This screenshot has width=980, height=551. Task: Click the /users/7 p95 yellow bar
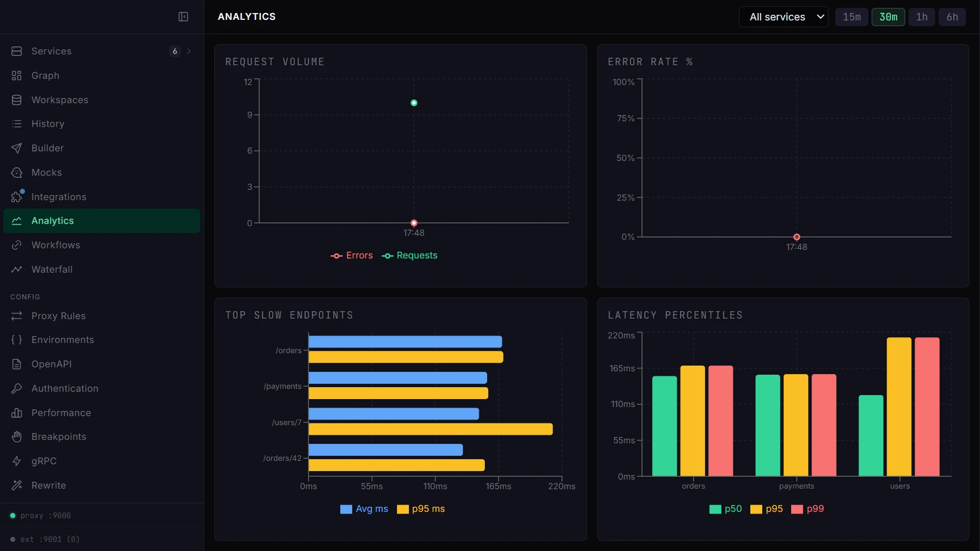pos(430,429)
